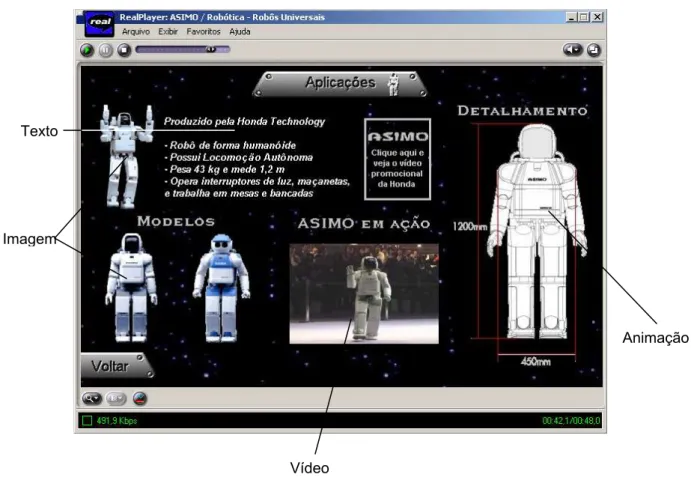The width and height of the screenshot is (691, 477).
Task: Click the 'ASIMO em ação' heading
Action: click(x=364, y=224)
